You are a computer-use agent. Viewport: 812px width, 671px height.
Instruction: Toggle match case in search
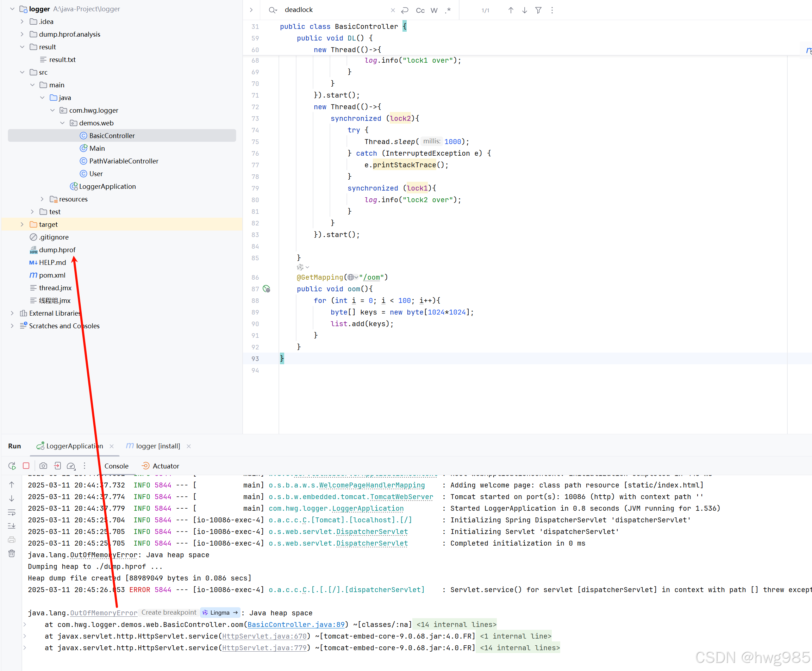(x=420, y=11)
